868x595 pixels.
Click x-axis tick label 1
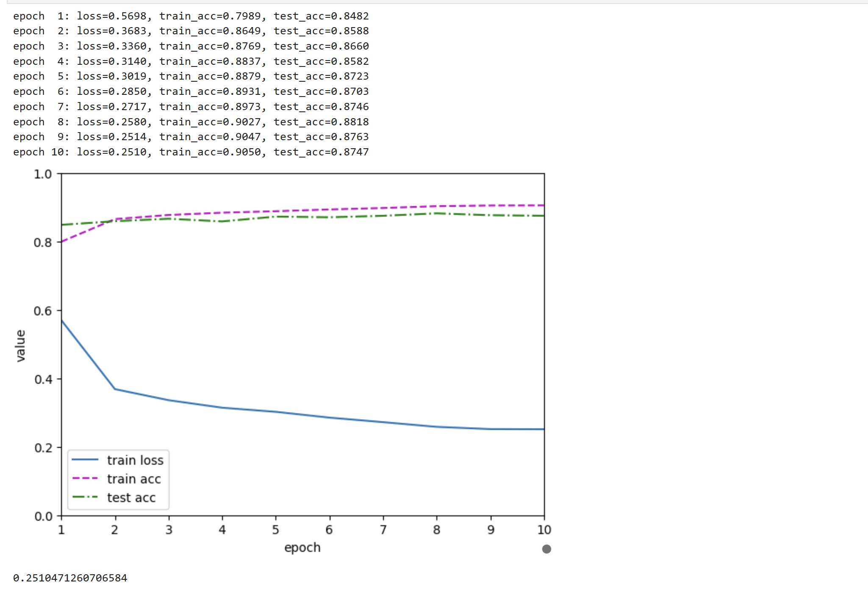point(61,530)
